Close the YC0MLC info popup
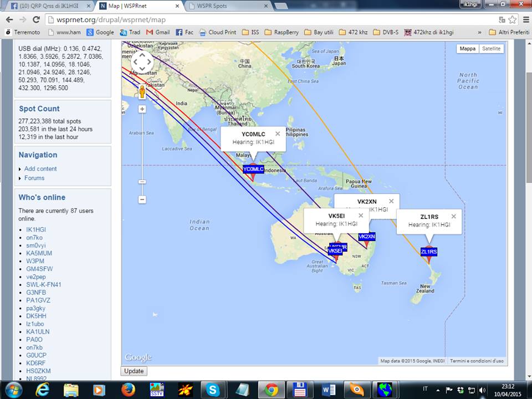 (x=278, y=134)
